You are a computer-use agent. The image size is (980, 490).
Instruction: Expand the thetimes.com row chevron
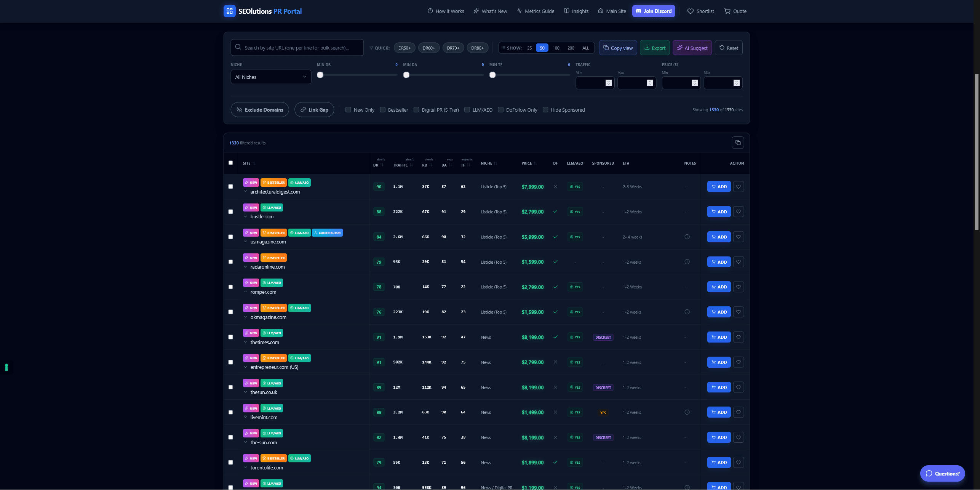[245, 342]
